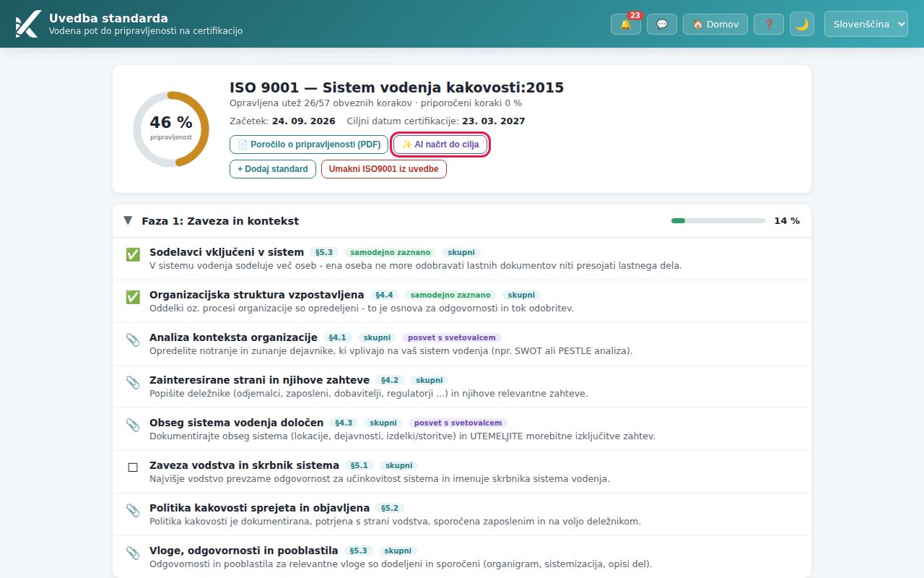924x578 pixels.
Task: Toggle dark mode with the moon icon
Action: pos(802,24)
